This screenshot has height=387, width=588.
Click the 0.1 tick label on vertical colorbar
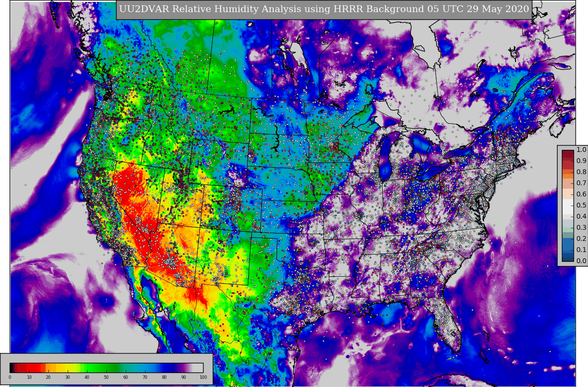point(581,250)
